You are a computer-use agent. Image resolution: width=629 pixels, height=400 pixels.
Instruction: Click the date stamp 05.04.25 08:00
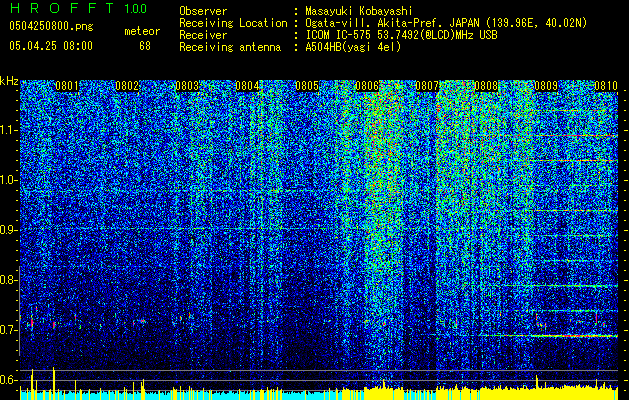click(51, 46)
